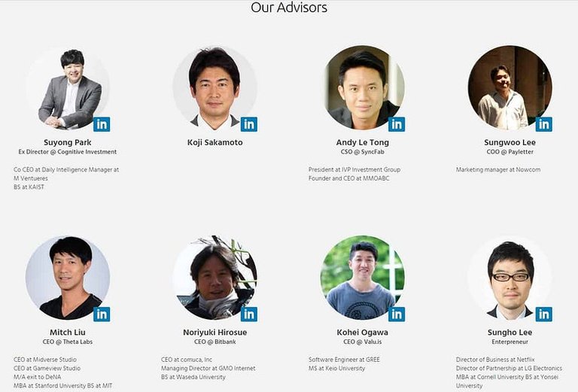
Task: Click Sungho Lee's portrait photo
Action: (510, 278)
